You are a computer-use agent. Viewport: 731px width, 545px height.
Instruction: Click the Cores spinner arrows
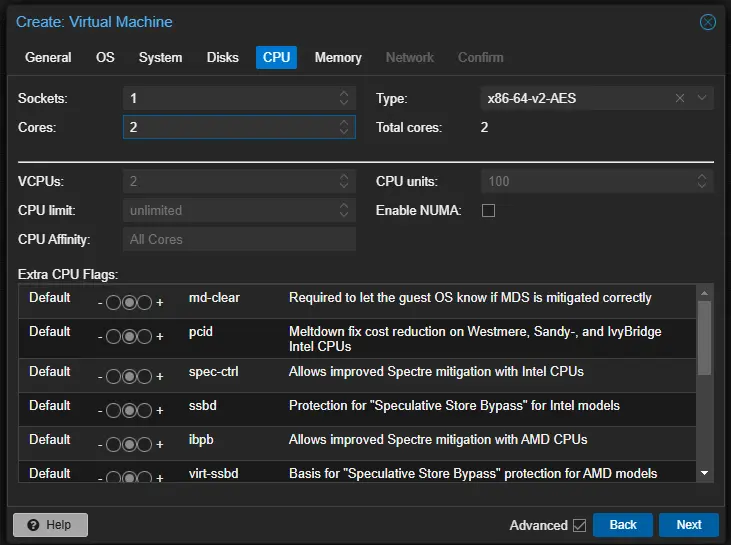point(344,127)
